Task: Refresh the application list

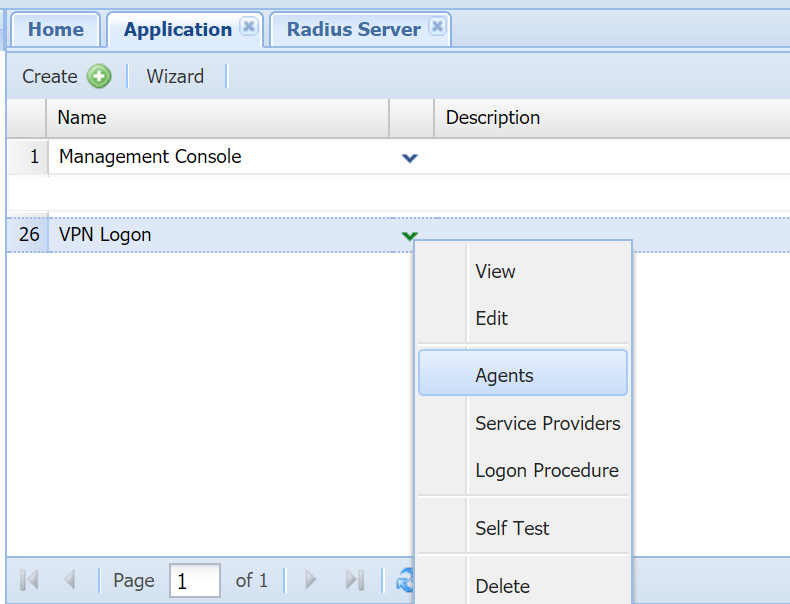Action: [x=404, y=580]
